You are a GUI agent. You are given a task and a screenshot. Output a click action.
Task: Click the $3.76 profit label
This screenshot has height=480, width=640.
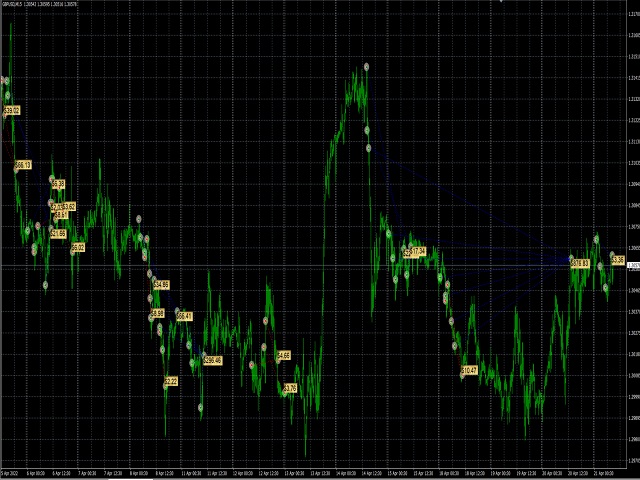tap(290, 388)
